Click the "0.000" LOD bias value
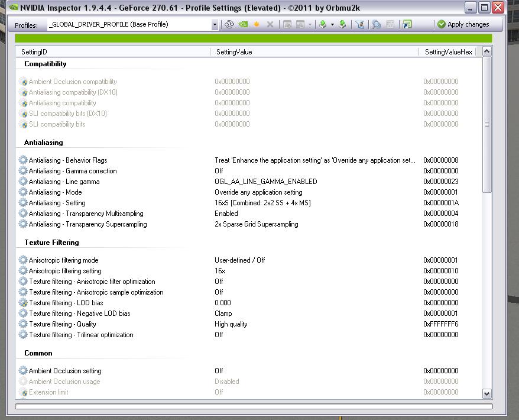 tap(223, 303)
